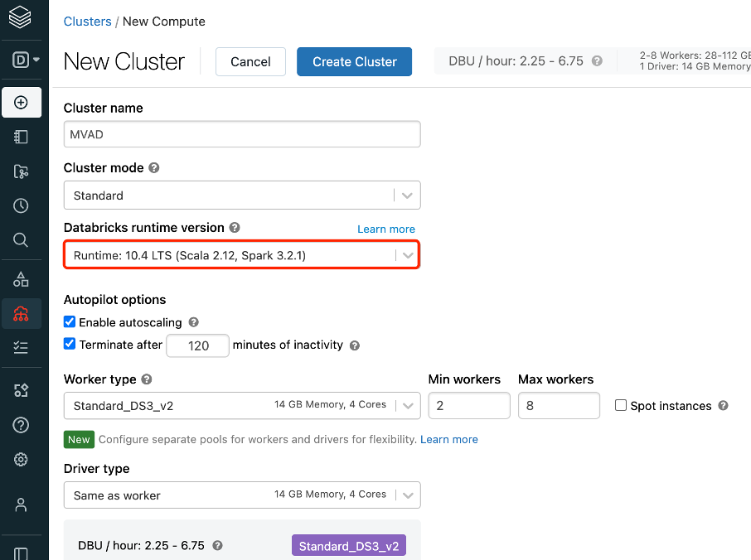Enable the Spot instances checkbox

621,405
